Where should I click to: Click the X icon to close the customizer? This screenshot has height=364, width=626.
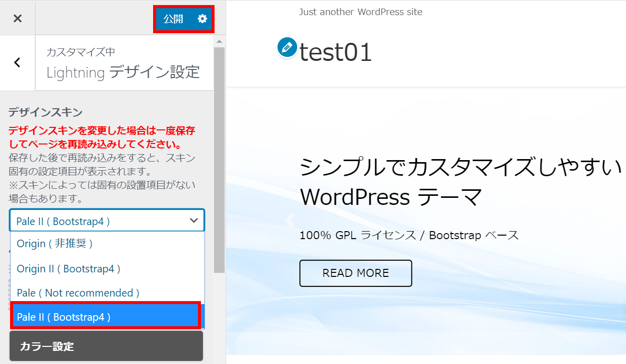17,18
